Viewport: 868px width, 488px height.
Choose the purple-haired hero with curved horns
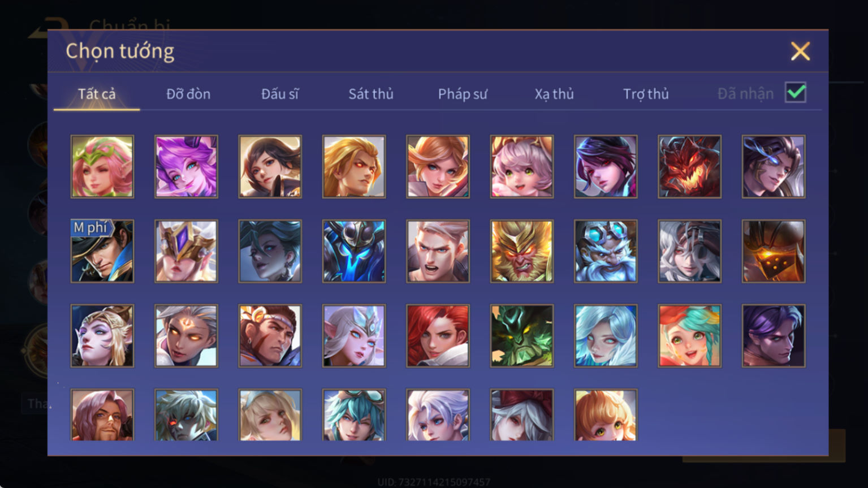(x=186, y=166)
